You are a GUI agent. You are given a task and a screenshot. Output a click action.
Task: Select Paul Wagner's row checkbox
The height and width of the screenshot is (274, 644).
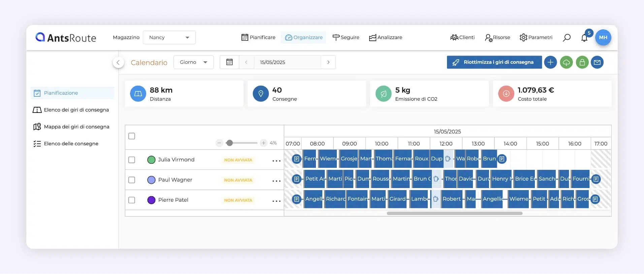coord(132,180)
